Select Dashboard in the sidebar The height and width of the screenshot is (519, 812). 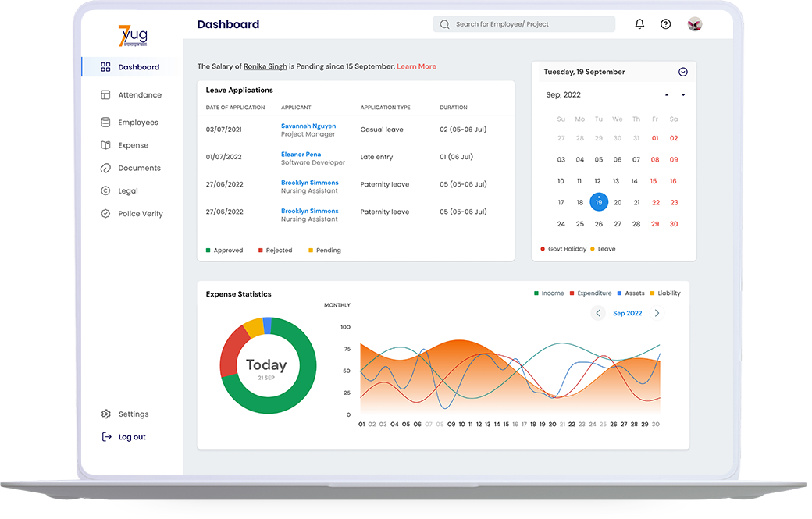(138, 67)
